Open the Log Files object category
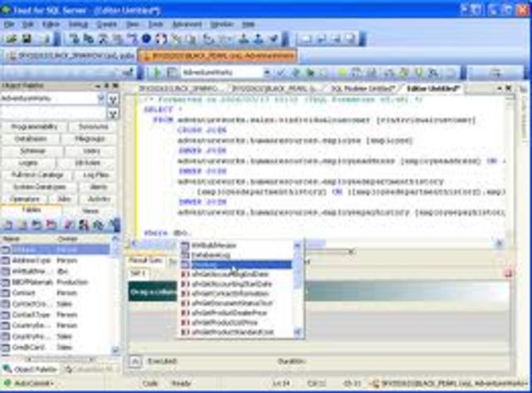This screenshot has width=532, height=393. click(x=96, y=175)
